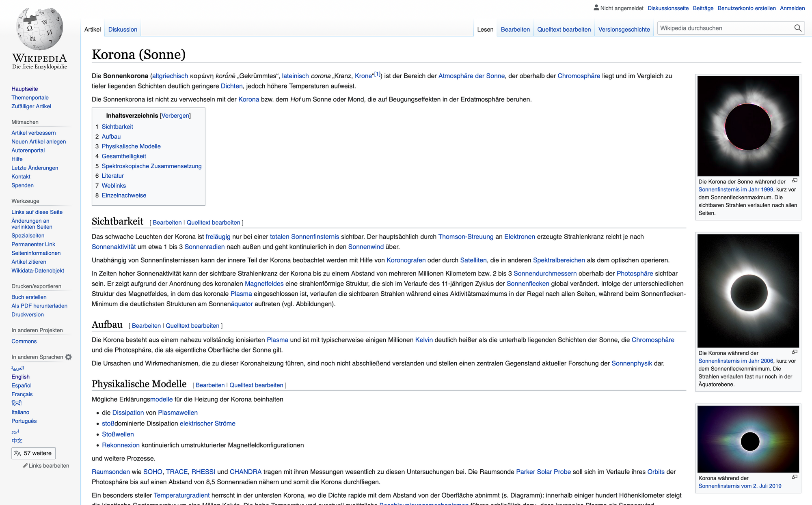Open Quelltext bearbeiten tab
812x505 pixels.
click(564, 29)
